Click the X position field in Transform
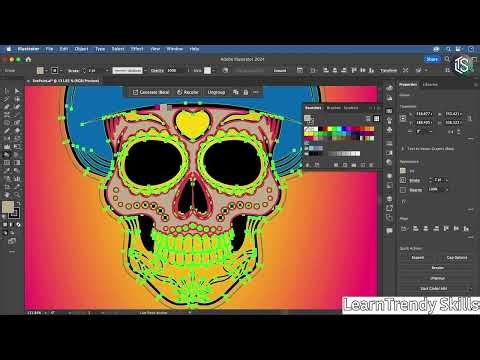The width and height of the screenshot is (480, 360). click(424, 114)
